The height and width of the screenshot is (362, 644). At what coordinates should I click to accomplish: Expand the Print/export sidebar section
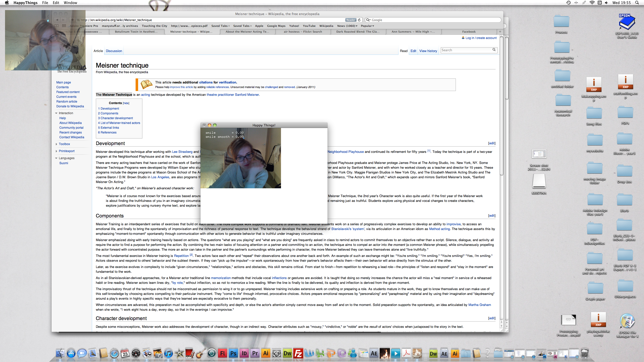coord(66,151)
